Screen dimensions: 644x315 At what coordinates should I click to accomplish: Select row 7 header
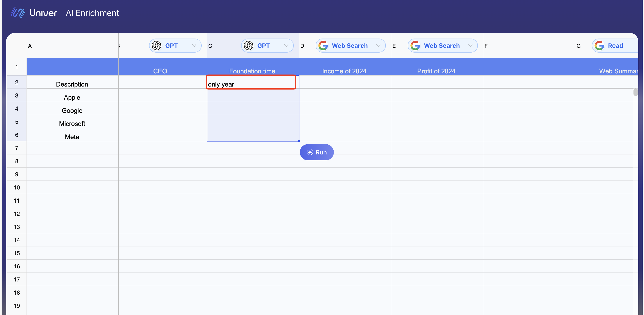click(16, 148)
